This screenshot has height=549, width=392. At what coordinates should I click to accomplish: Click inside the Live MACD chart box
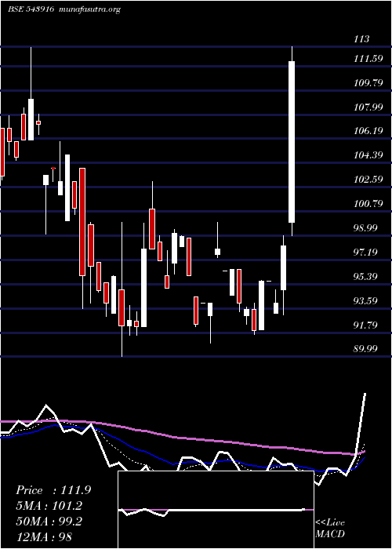(216, 510)
